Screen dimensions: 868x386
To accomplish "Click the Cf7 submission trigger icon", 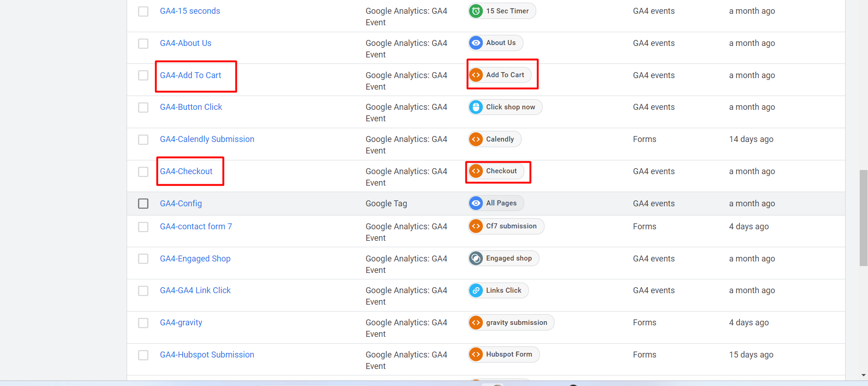I will click(476, 226).
